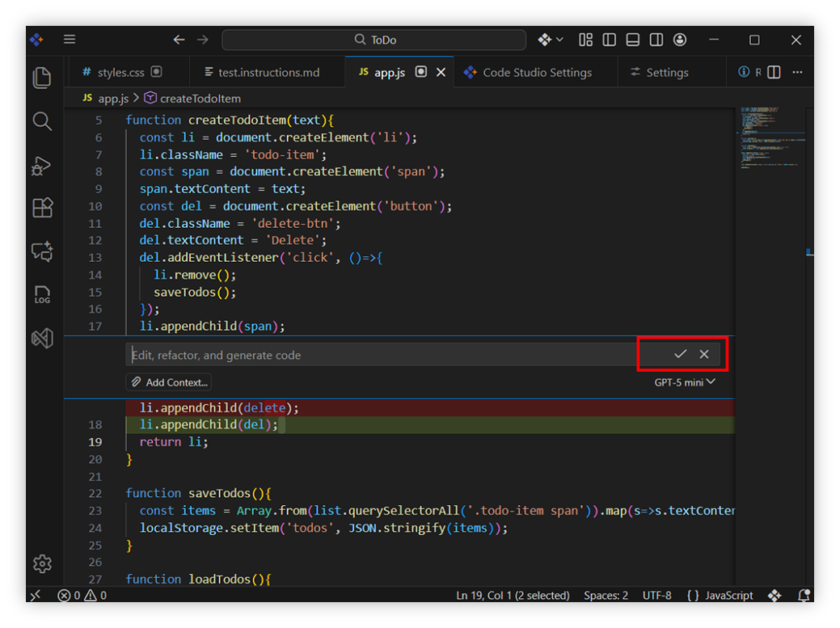Image resolution: width=840 pixels, height=628 pixels.
Task: Expand the GPT-5 mini model dropdown
Action: [684, 382]
